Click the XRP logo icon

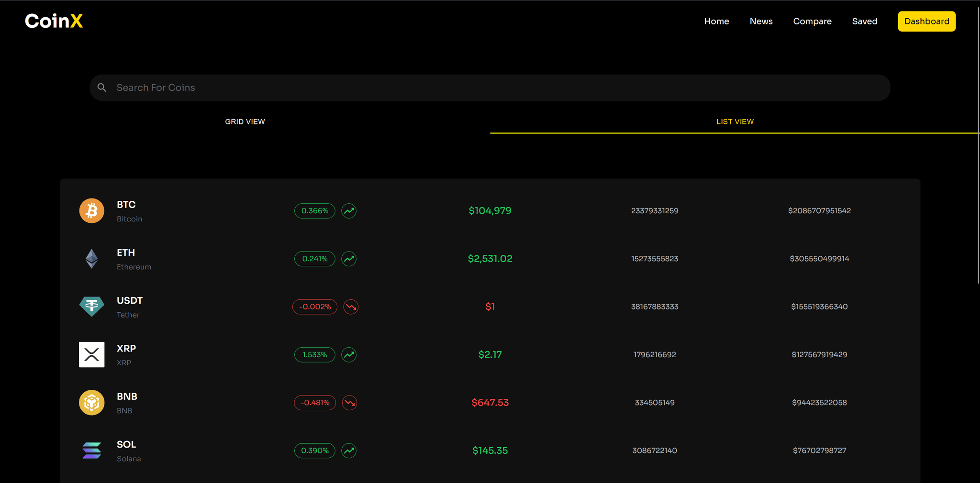point(91,354)
